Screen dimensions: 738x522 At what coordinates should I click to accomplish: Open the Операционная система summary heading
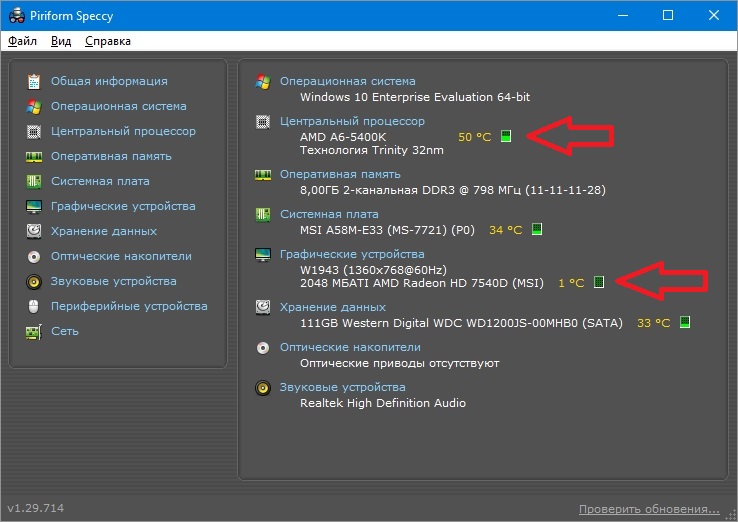pos(347,81)
